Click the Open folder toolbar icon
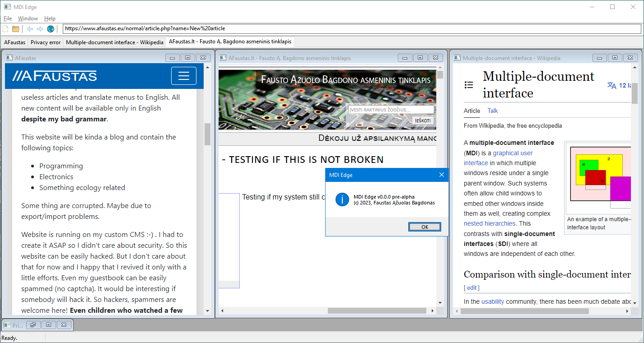This screenshot has height=343, width=644. [x=16, y=29]
